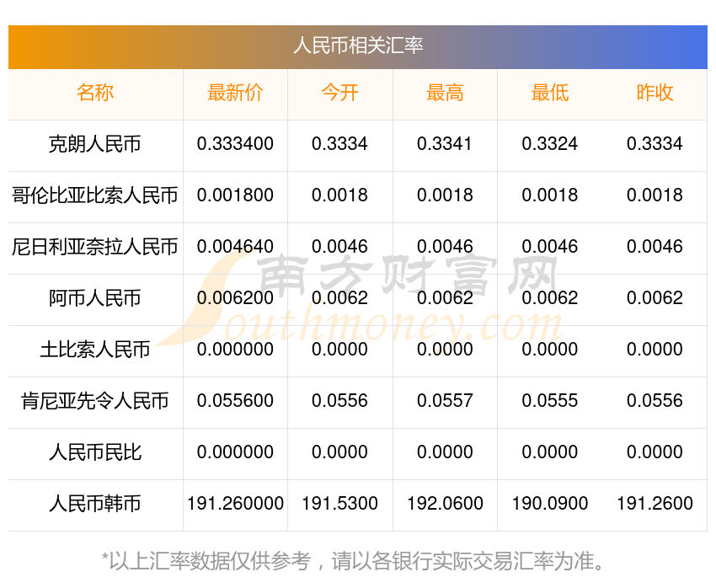Click the 0.3341 highest value cell
Image resolution: width=716 pixels, height=588 pixels.
click(445, 144)
